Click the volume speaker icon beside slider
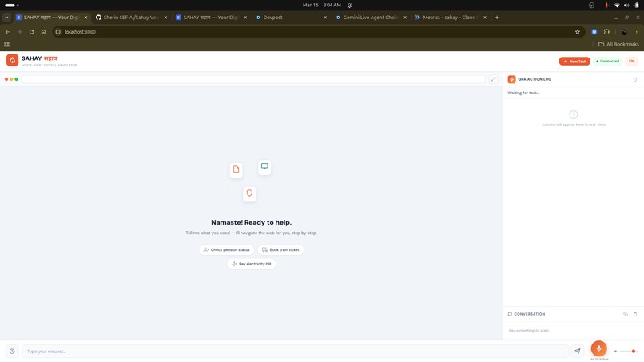Screen dimensions: 644x362 [x=616, y=352]
